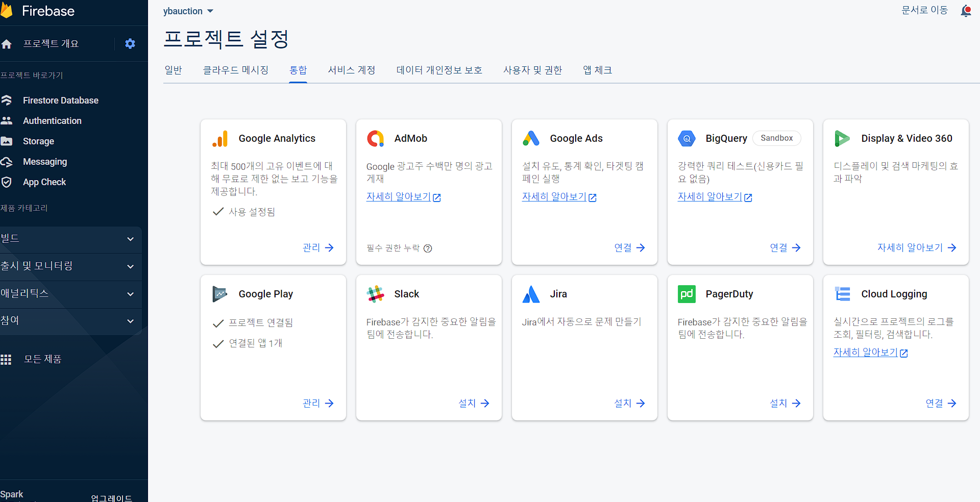The image size is (980, 502).
Task: Click the Cloud Logging icon
Action: (x=842, y=294)
